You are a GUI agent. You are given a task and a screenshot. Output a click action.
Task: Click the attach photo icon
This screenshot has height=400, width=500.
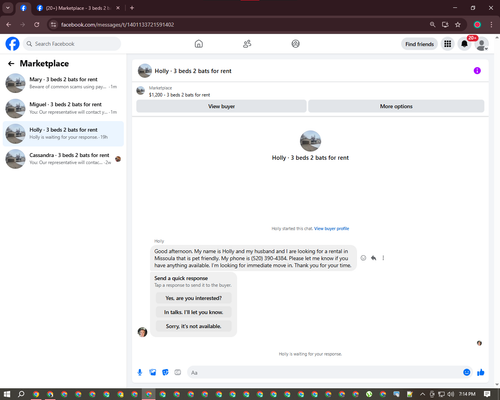(x=153, y=372)
